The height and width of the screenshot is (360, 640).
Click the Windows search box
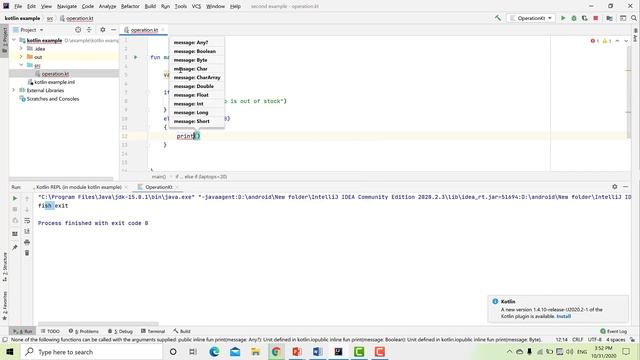91,352
